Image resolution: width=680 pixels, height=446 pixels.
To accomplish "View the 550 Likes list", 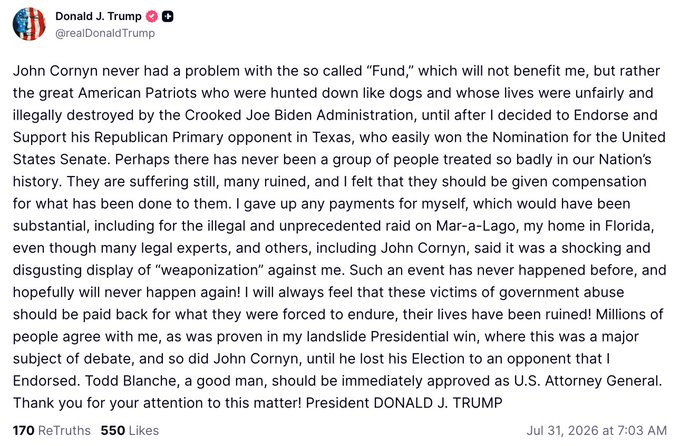I will 130,430.
